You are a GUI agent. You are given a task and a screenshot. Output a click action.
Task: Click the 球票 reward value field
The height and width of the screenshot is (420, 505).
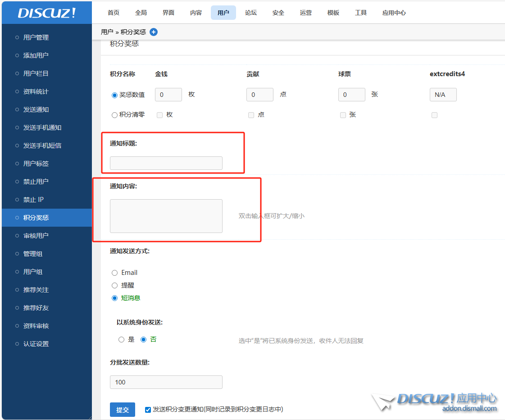(351, 95)
